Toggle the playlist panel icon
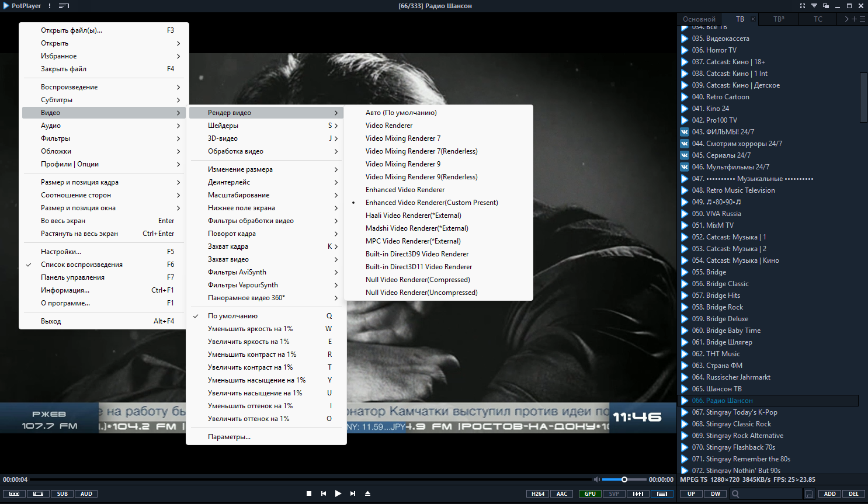The image size is (868, 504). click(662, 494)
